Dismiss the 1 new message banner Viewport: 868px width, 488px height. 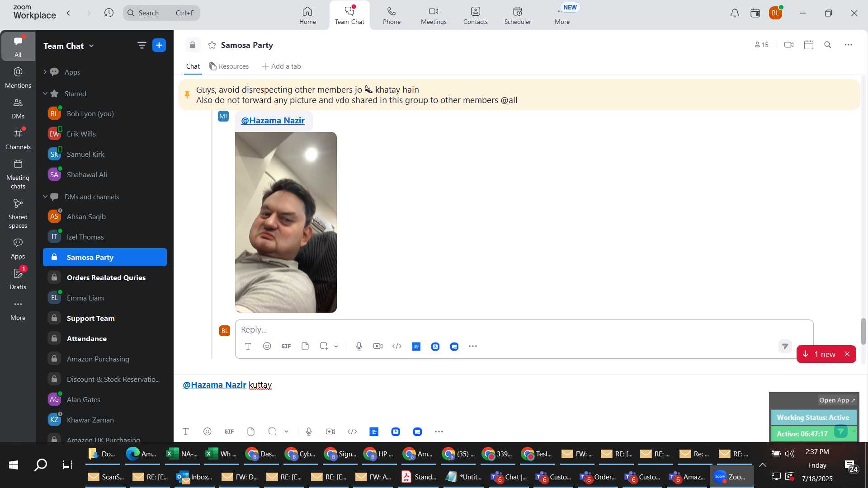tap(847, 354)
